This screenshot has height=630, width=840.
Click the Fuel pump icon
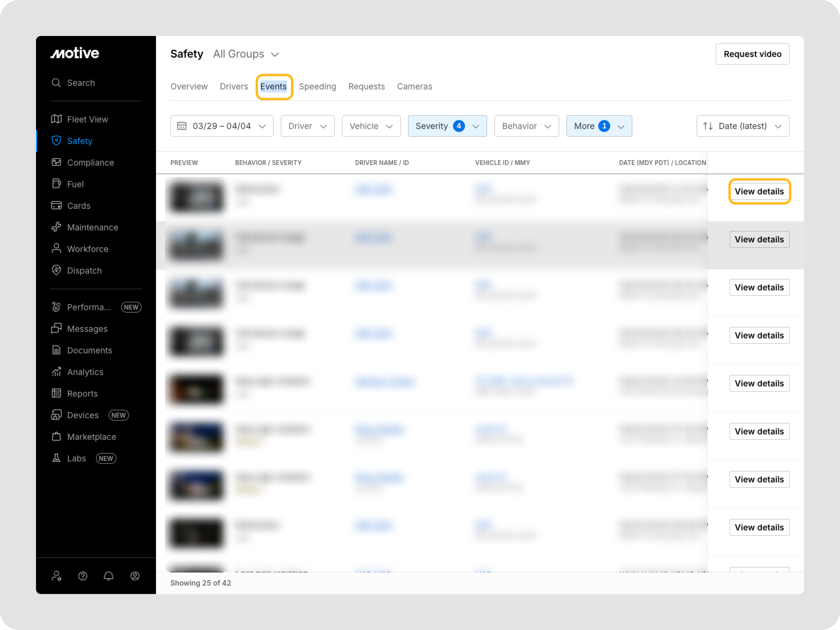56,184
